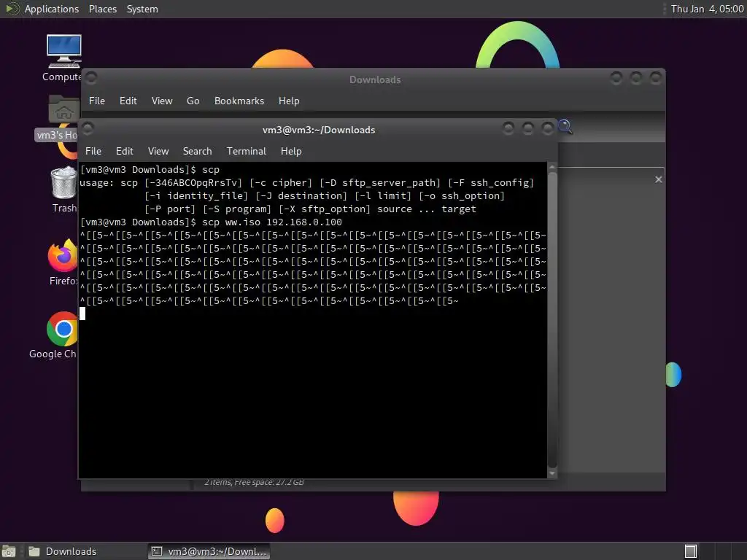Image resolution: width=747 pixels, height=560 pixels.
Task: Click the terminal title vm3@vm3:~/Downloads
Action: click(x=319, y=130)
